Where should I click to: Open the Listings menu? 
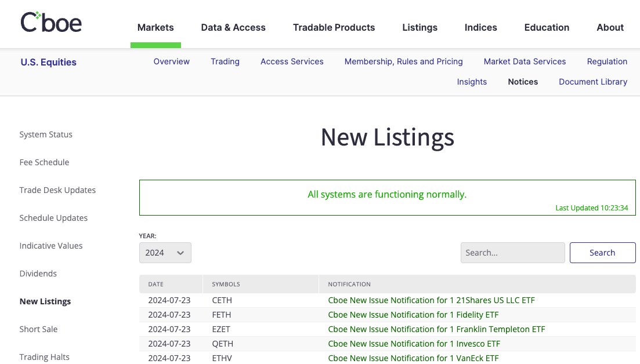pos(420,27)
